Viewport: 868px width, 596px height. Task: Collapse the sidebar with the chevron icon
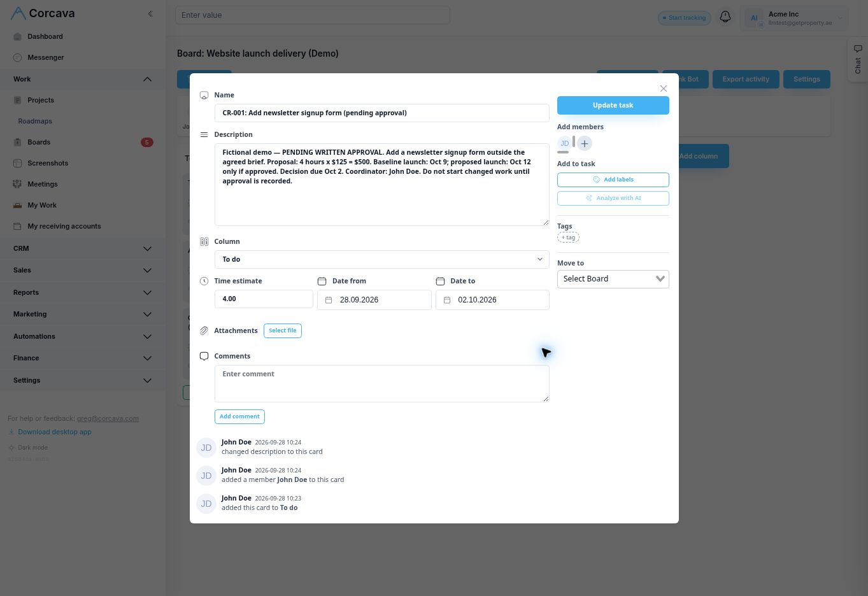click(150, 13)
